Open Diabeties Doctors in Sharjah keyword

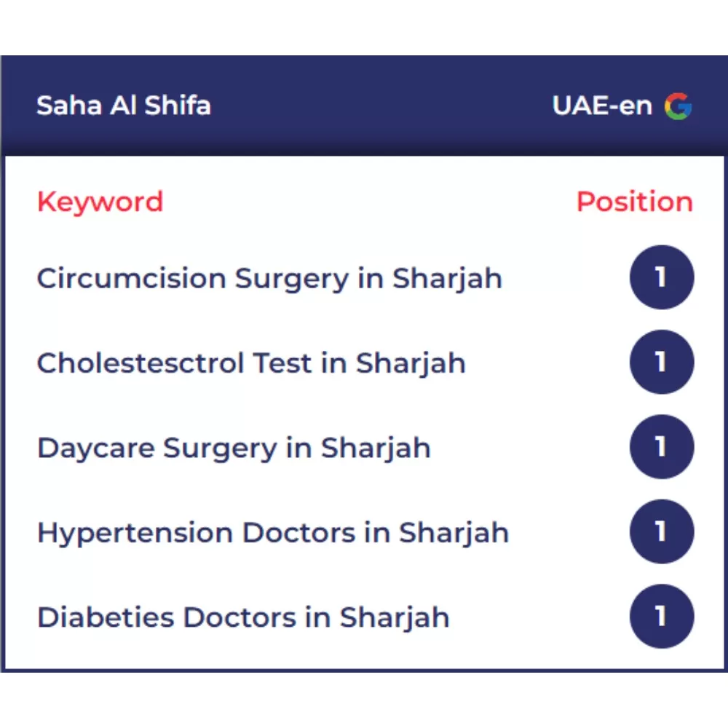243,618
